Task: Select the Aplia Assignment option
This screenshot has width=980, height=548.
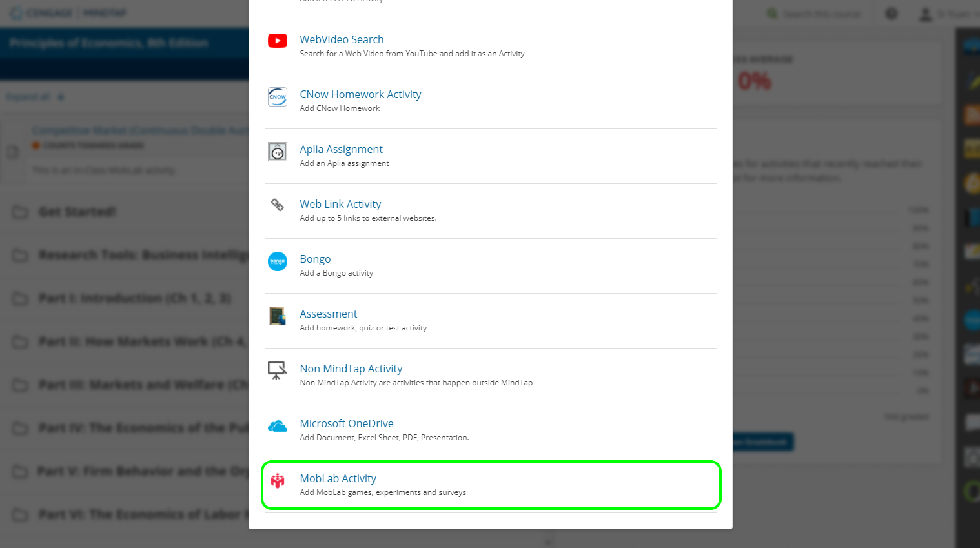Action: [x=341, y=149]
